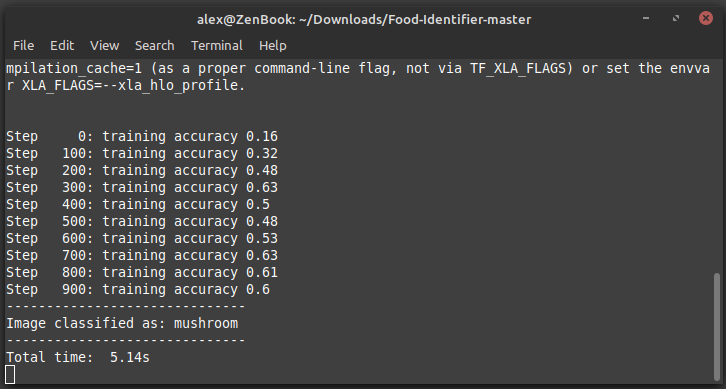Click the scrollbar track above the thumb
Image resolution: width=726 pixels, height=389 pixels.
(717, 166)
